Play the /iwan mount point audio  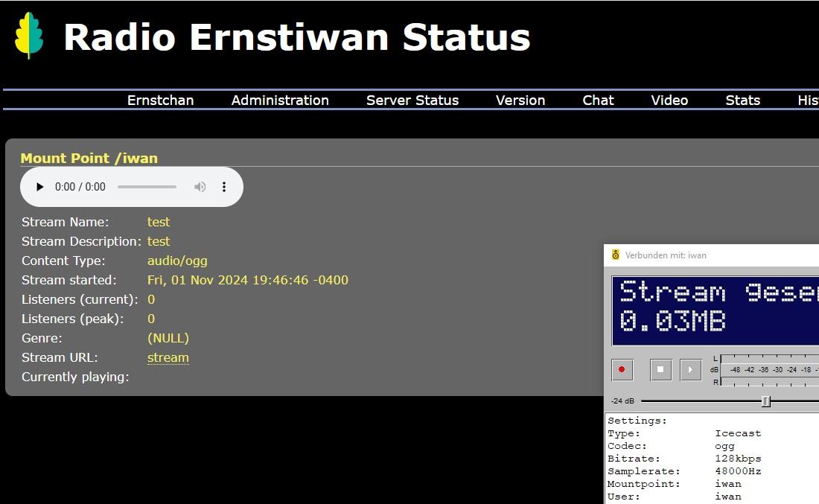[39, 187]
